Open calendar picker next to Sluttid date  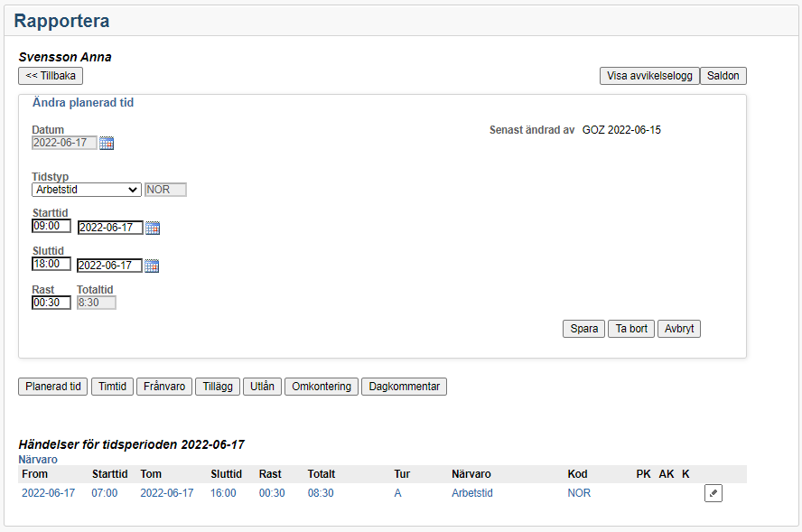tap(152, 266)
